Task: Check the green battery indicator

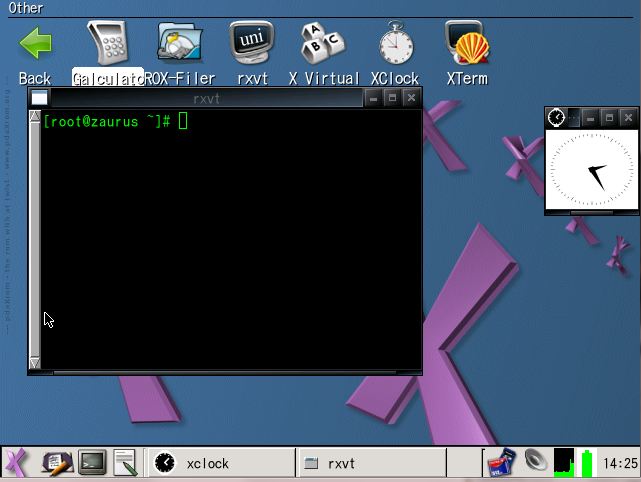Action: point(588,463)
